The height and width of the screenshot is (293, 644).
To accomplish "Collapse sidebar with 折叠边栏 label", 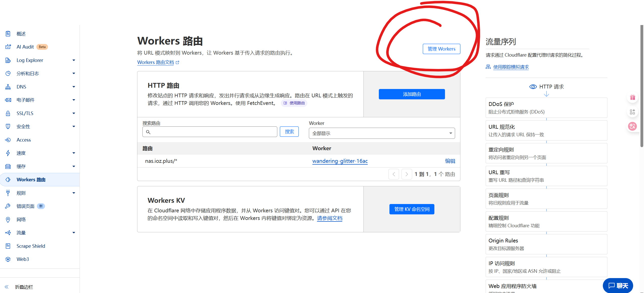I will (x=24, y=287).
